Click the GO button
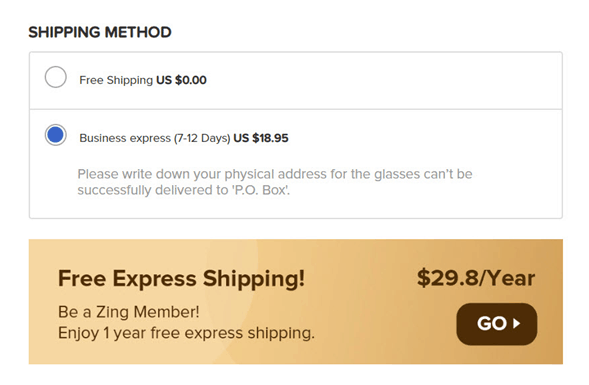Viewport: 589px width, 385px height. point(497,324)
